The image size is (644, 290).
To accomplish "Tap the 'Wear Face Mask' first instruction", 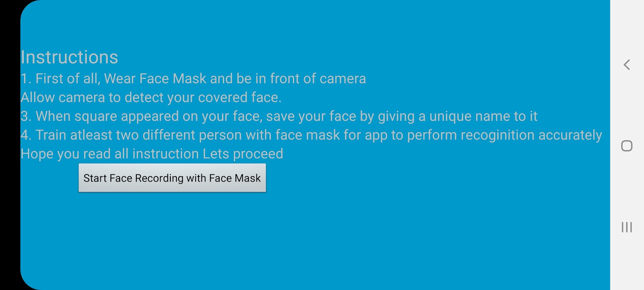I will tap(193, 79).
